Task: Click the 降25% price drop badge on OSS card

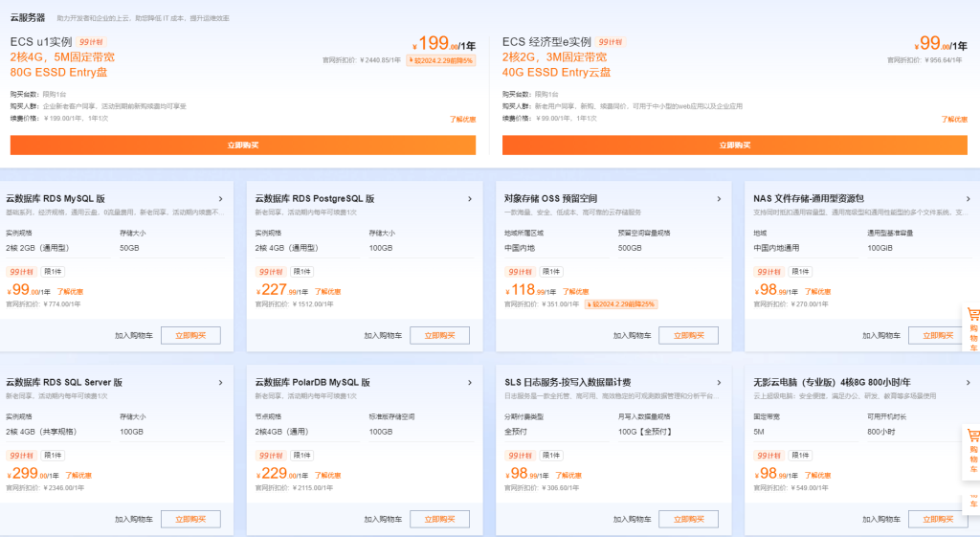Action: tap(621, 304)
